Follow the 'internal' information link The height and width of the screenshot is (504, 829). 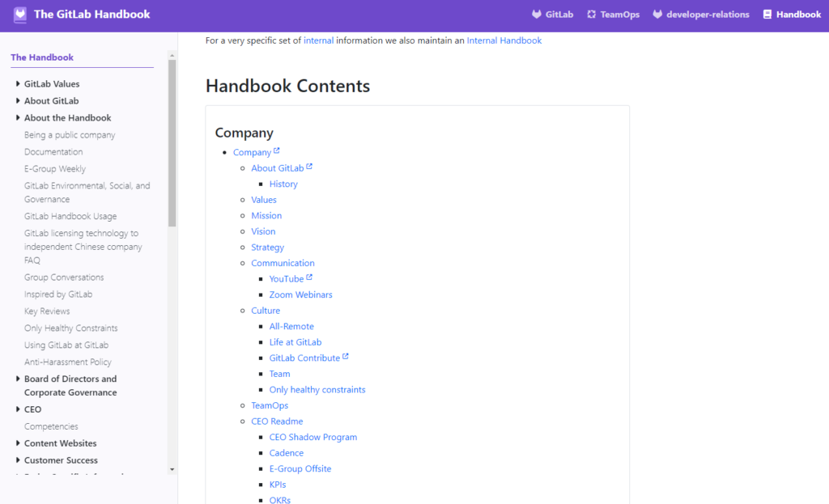click(x=318, y=40)
